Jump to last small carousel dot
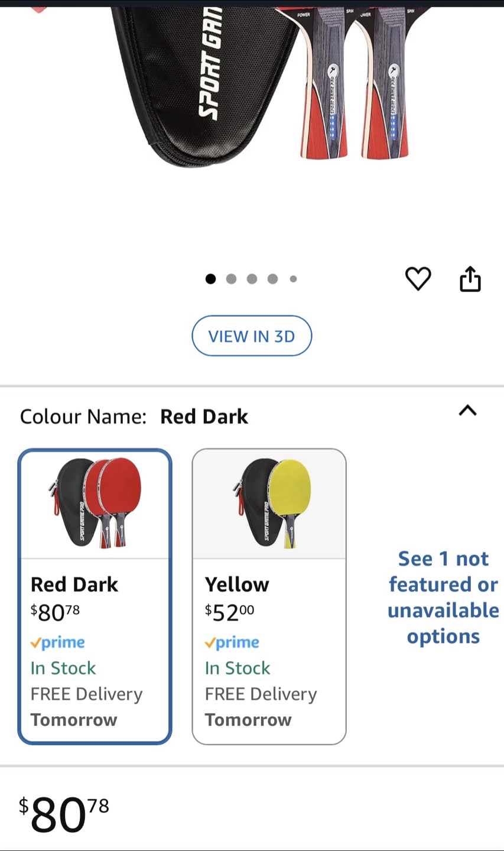 [293, 279]
